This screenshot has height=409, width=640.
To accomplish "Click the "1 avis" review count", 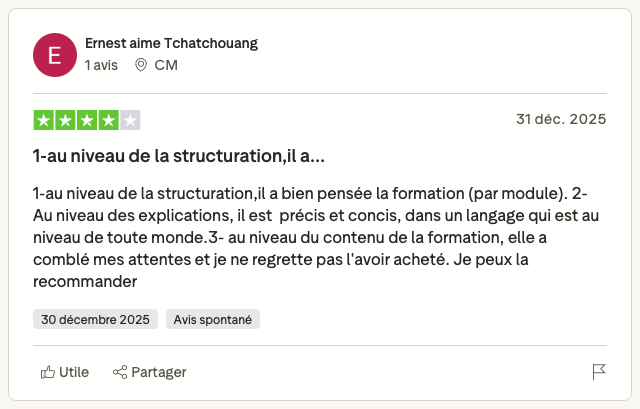I will (x=101, y=65).
